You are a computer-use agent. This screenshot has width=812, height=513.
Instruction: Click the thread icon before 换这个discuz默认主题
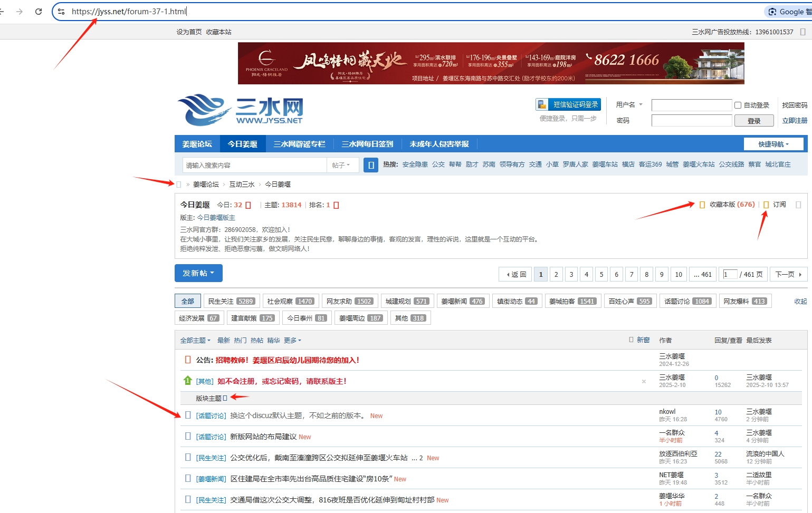[187, 415]
